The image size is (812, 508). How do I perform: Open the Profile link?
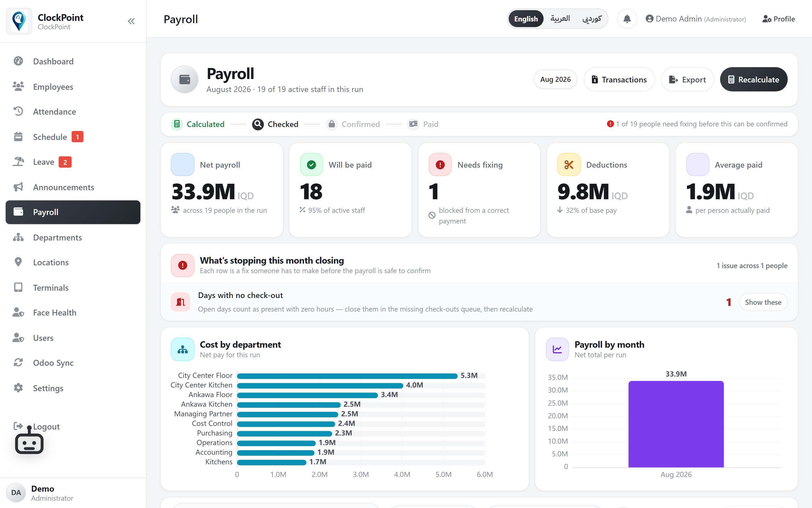click(778, 19)
